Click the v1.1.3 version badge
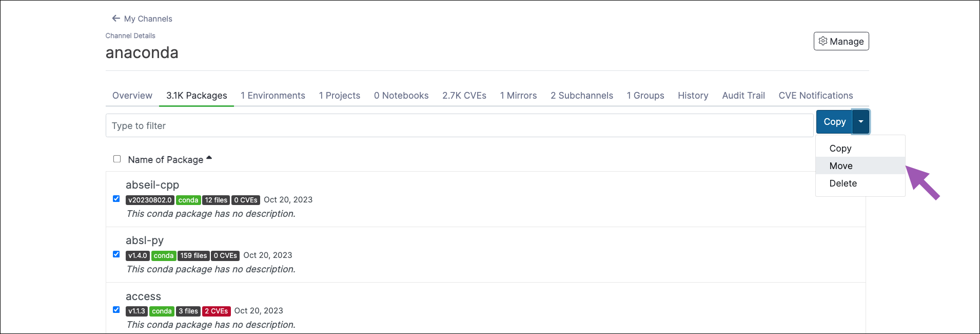980x334 pixels. click(x=137, y=311)
